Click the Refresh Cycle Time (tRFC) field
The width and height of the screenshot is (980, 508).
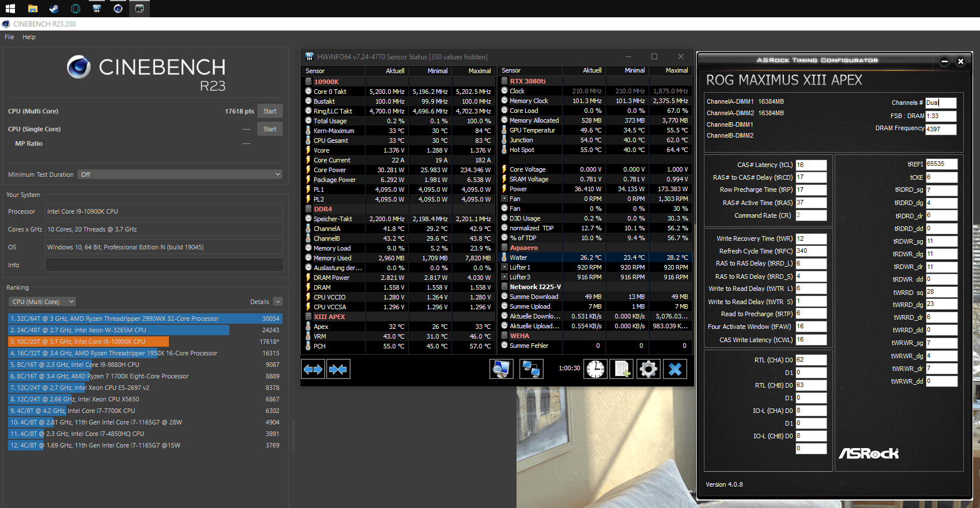tap(811, 251)
